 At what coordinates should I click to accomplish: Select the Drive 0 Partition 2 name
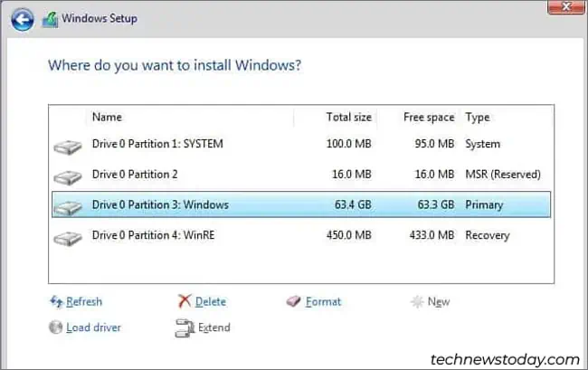tap(135, 175)
